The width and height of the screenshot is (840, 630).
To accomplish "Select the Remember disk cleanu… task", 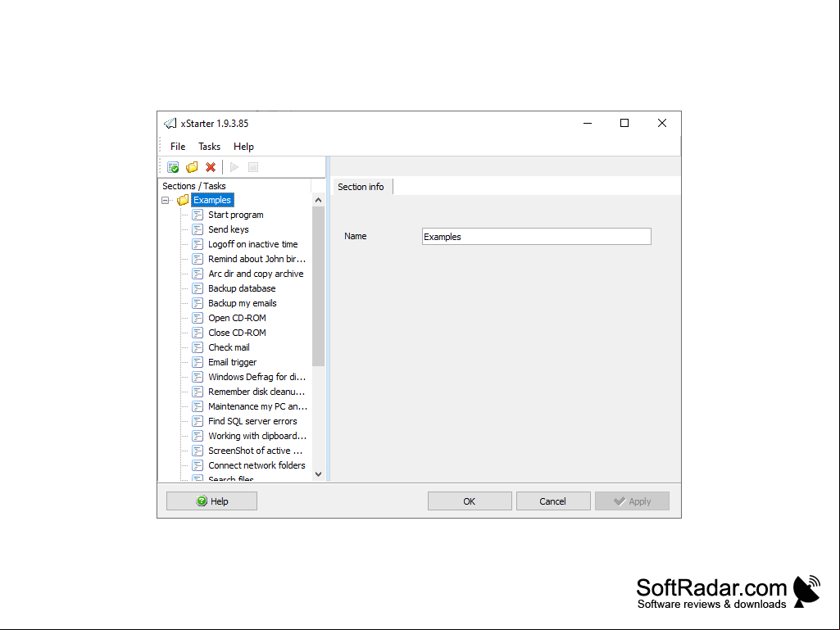I will pyautogui.click(x=257, y=392).
